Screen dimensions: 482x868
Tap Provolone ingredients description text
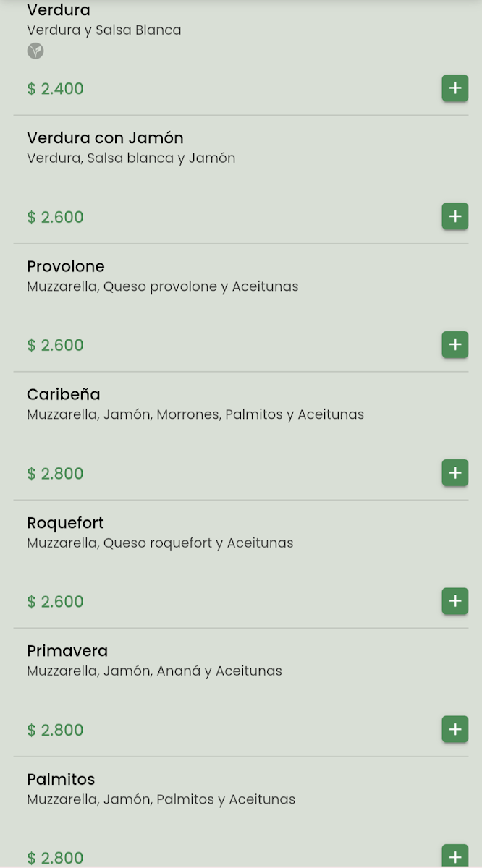point(163,286)
